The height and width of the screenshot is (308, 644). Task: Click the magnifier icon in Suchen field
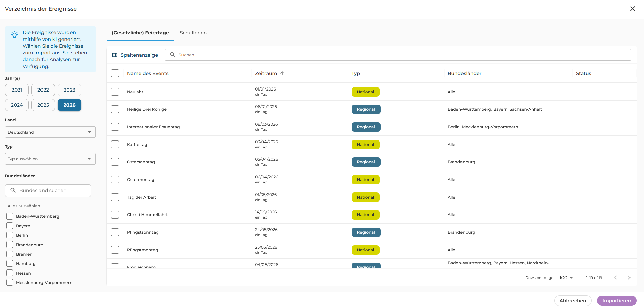tap(172, 55)
